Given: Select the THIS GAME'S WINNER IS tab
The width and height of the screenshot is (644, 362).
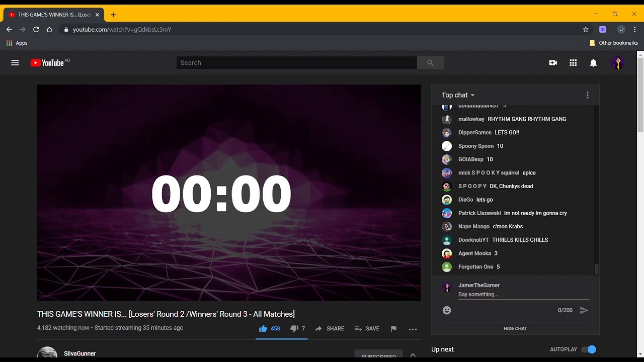Looking at the screenshot, I should point(53,15).
